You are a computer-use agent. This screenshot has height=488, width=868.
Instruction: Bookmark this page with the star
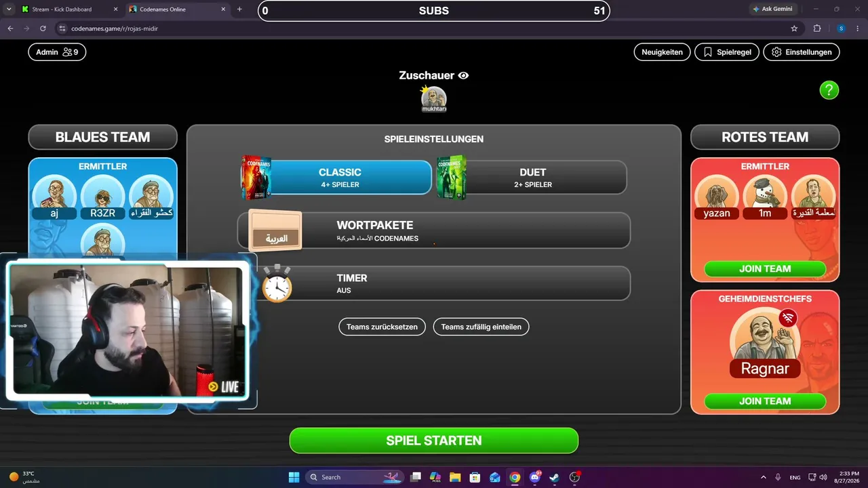click(x=794, y=28)
